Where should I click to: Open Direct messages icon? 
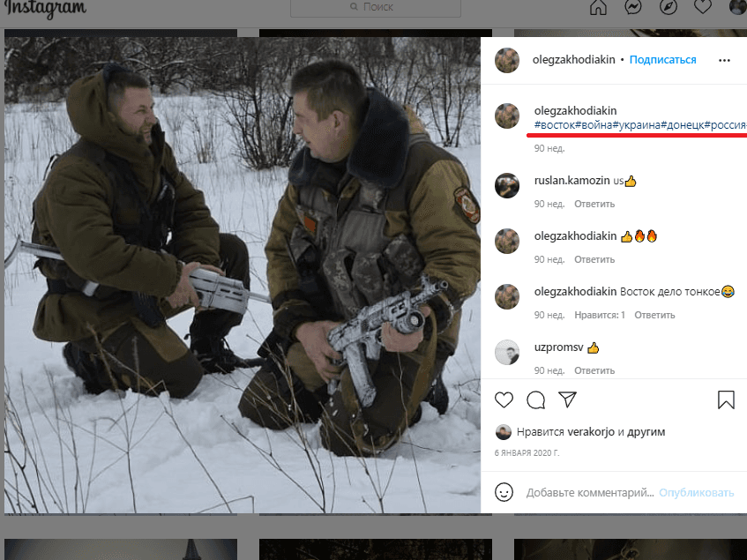point(633,8)
